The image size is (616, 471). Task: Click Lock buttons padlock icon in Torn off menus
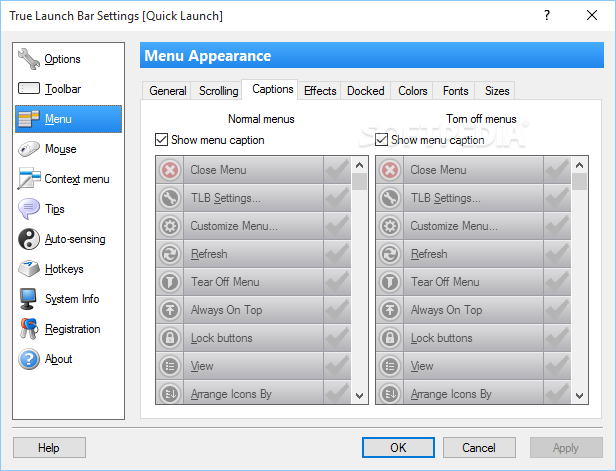pos(390,338)
